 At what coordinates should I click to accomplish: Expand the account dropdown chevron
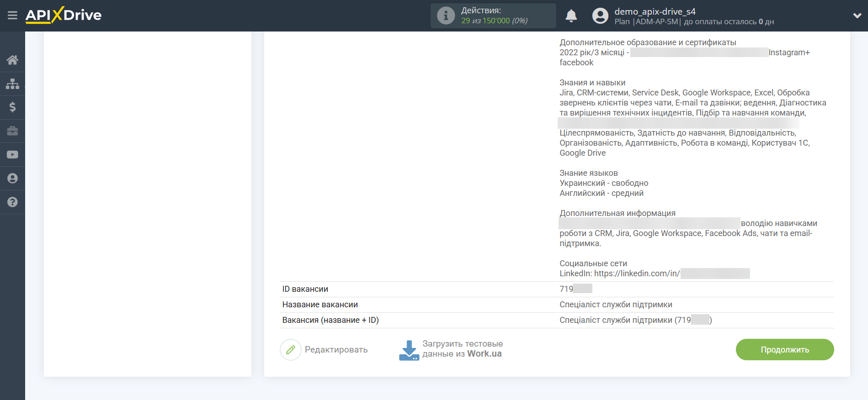[x=857, y=16]
